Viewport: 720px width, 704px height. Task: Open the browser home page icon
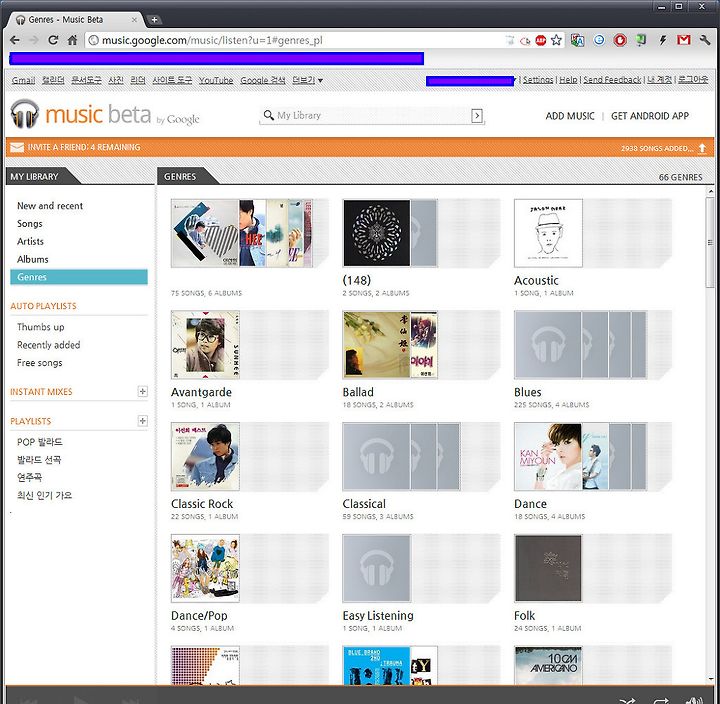[73, 40]
